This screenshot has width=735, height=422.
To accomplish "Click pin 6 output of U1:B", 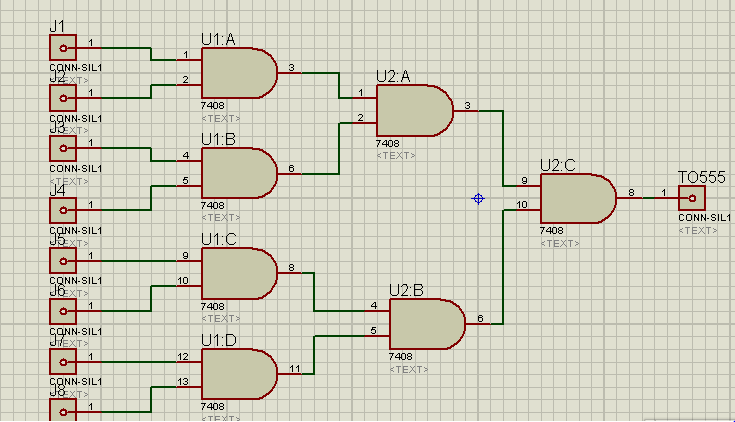I will coord(290,173).
